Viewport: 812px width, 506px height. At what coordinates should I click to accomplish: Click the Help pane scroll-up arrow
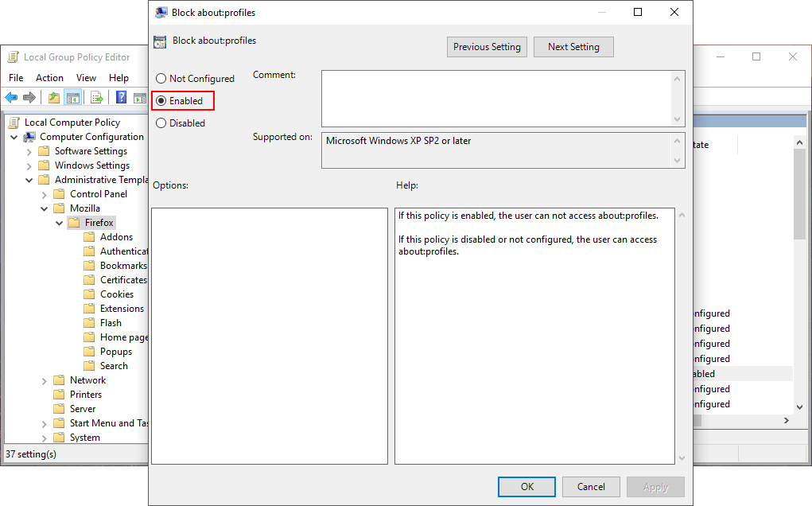coord(682,215)
